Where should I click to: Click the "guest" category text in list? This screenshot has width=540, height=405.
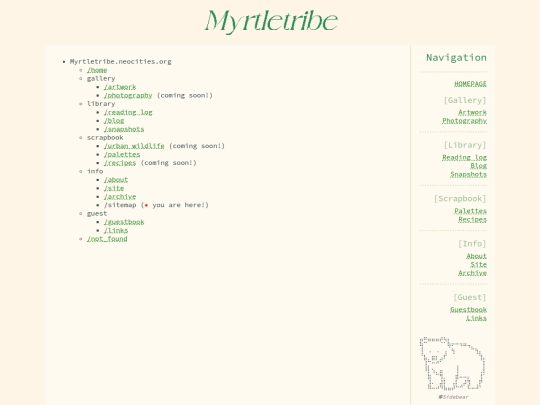tap(97, 214)
